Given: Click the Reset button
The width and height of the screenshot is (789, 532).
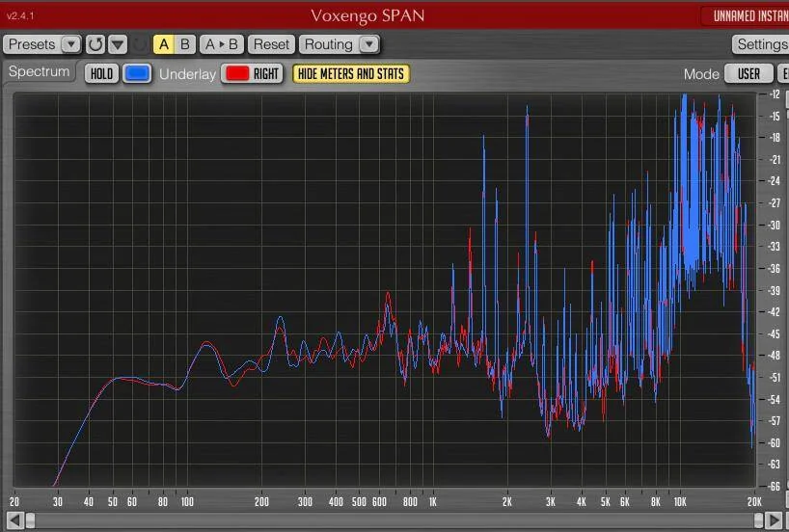Looking at the screenshot, I should point(271,44).
